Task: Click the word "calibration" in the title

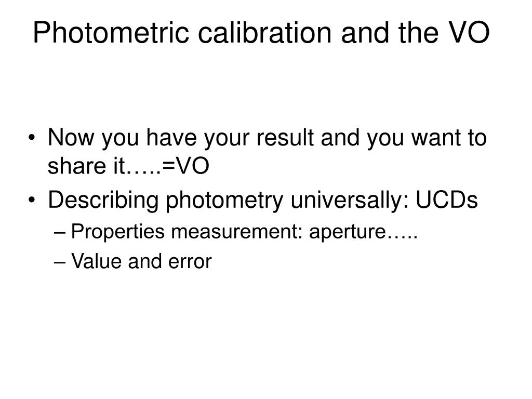Action: (x=264, y=32)
